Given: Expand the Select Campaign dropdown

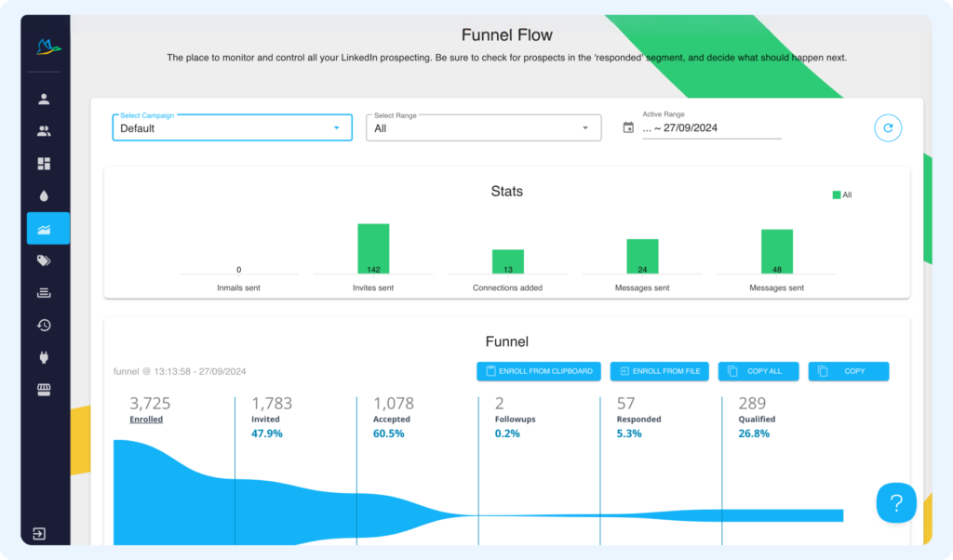Looking at the screenshot, I should (232, 127).
